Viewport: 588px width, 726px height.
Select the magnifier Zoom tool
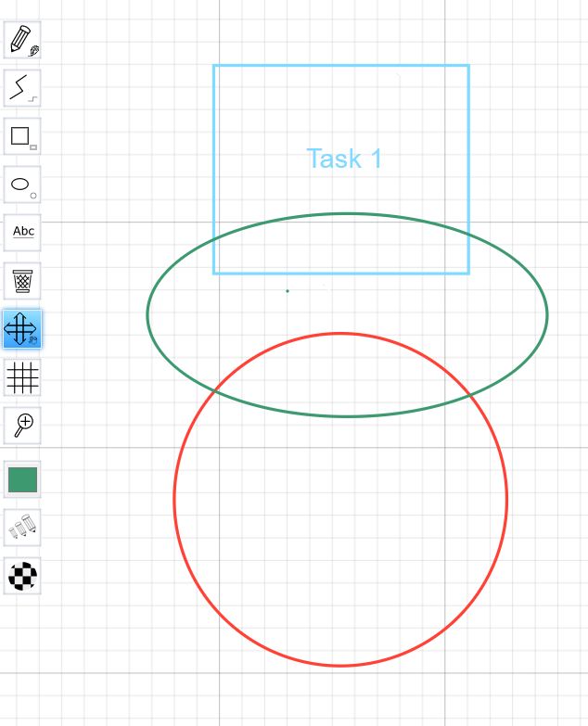(x=22, y=426)
